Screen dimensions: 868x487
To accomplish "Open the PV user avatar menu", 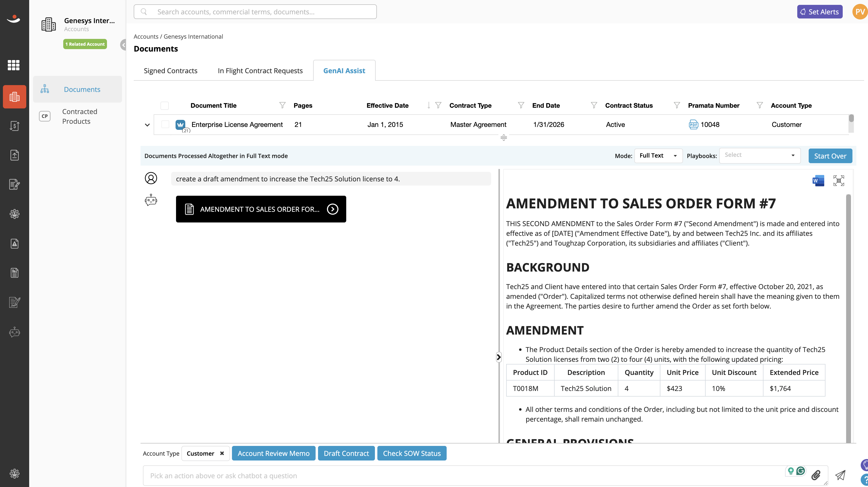I will [860, 12].
